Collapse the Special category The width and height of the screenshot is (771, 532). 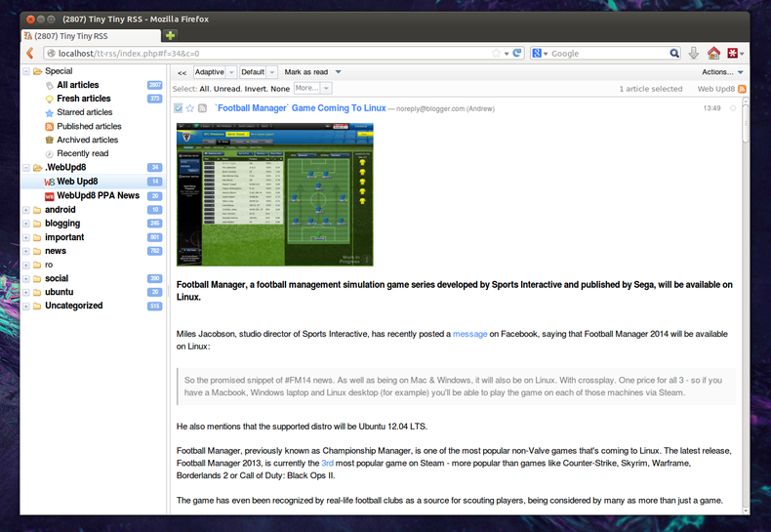tap(26, 71)
